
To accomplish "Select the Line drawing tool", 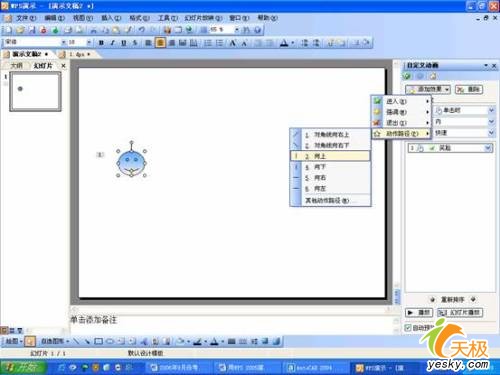I will [76, 341].
